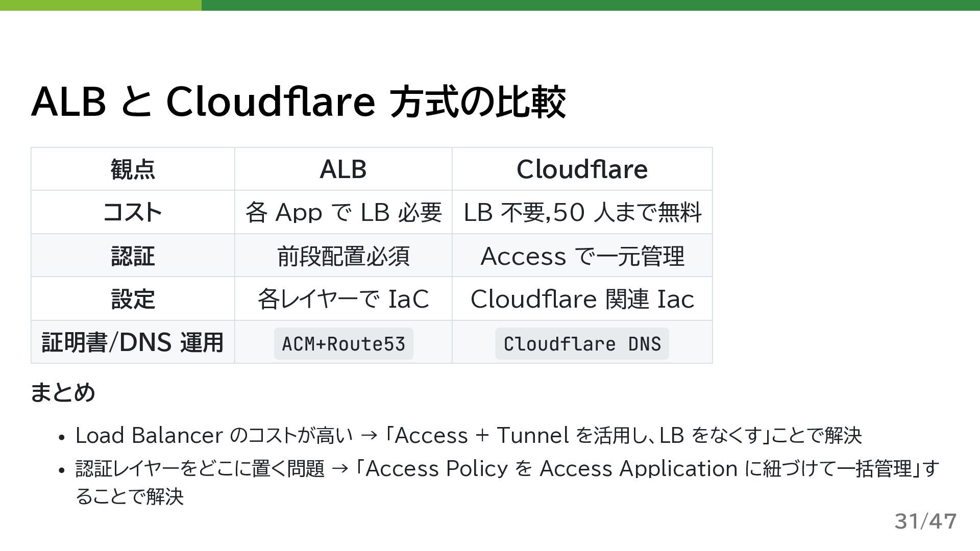Click the 各 App で LB 必要 cell
Image resolution: width=980 pixels, height=551 pixels.
343,212
